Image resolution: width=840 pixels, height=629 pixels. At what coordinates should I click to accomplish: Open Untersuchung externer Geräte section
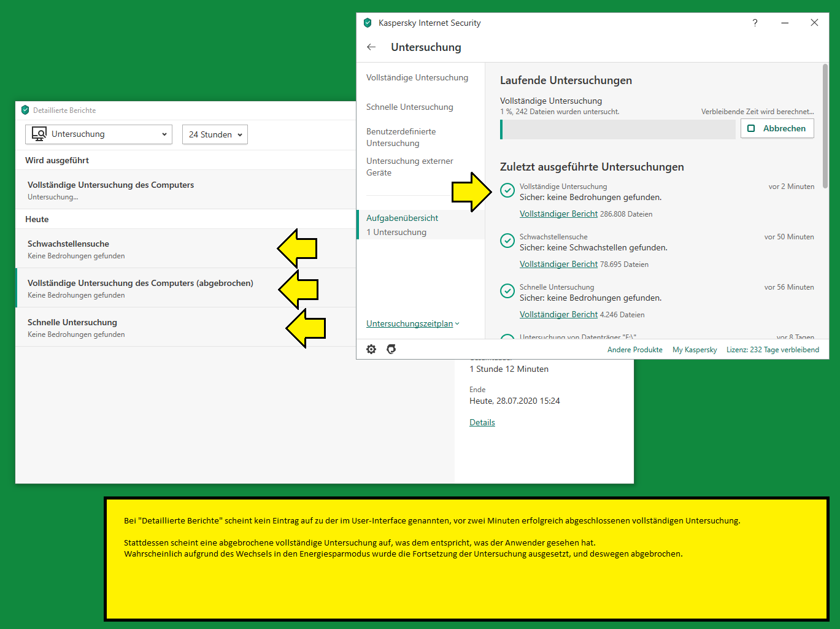coord(410,167)
